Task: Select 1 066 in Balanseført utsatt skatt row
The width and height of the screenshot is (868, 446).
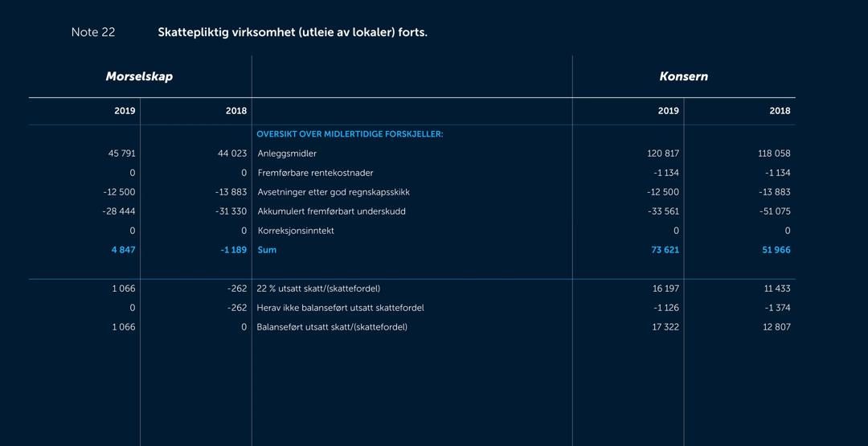Action: tap(124, 327)
